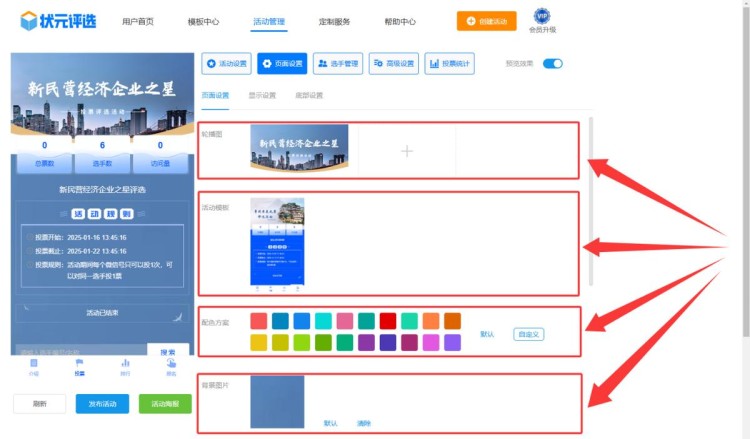Viewport: 750px width, 439px height.
Task: Click the 排行 ranking icon in preview
Action: (125, 367)
